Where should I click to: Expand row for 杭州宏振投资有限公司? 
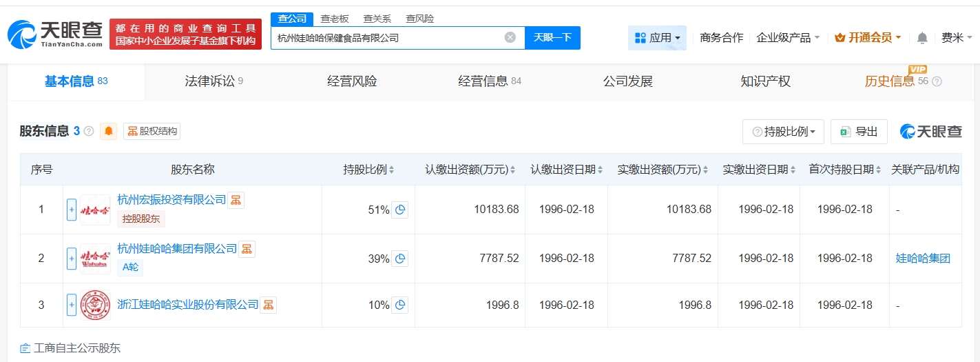point(72,210)
